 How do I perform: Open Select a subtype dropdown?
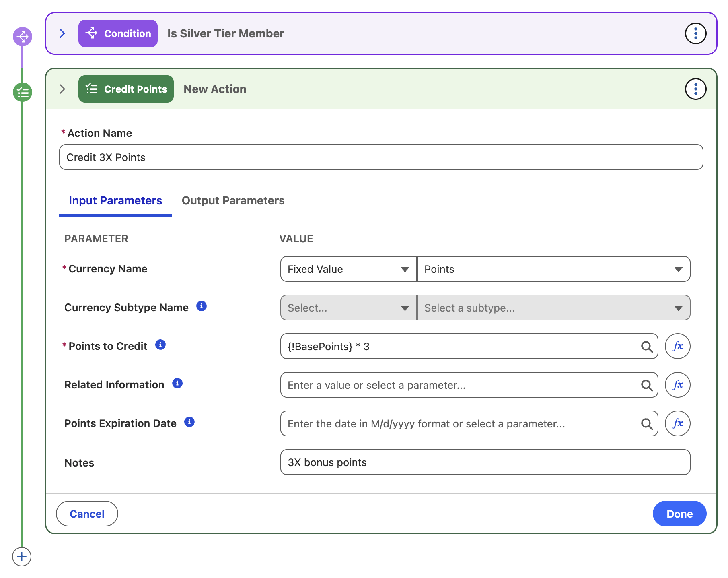(554, 308)
